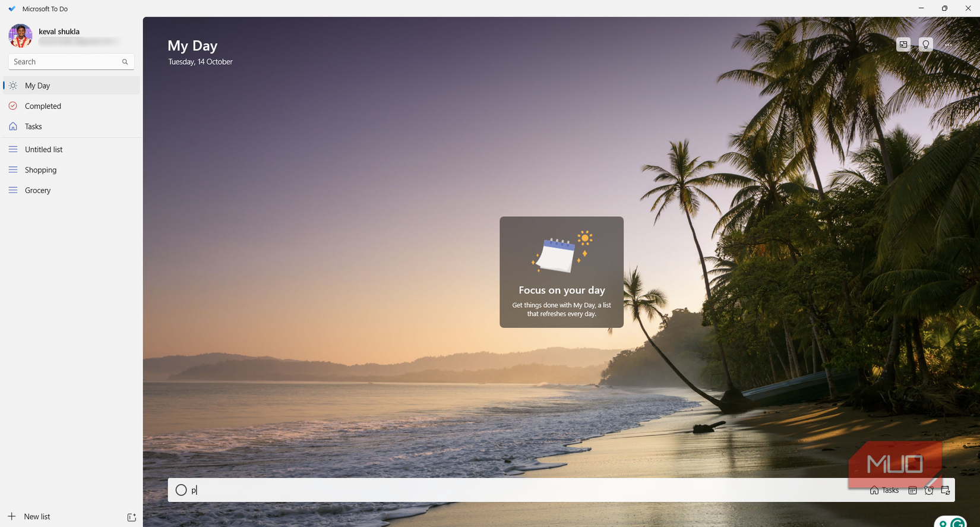
Task: Click the New list plus icon
Action: click(12, 516)
